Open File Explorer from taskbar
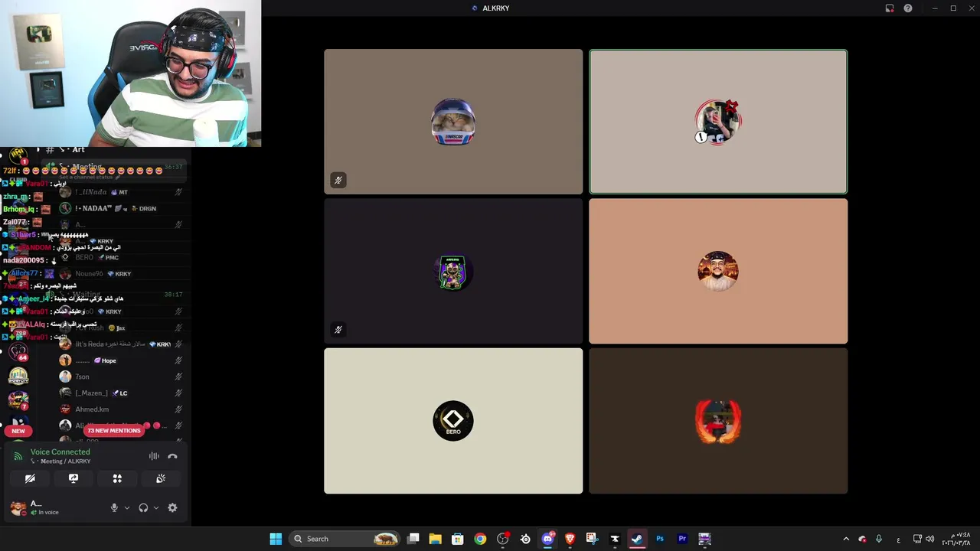This screenshot has width=980, height=551. 435,539
